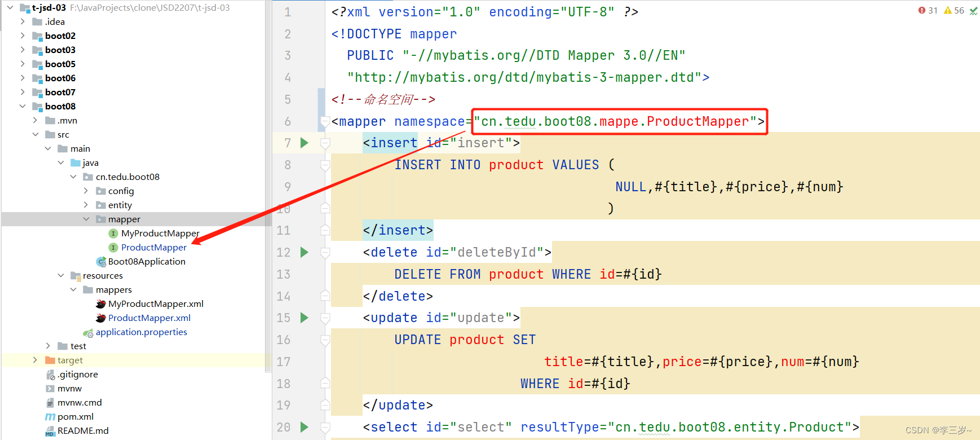Click the mvnw file icon
Image resolution: width=980 pixels, height=440 pixels.
point(50,389)
